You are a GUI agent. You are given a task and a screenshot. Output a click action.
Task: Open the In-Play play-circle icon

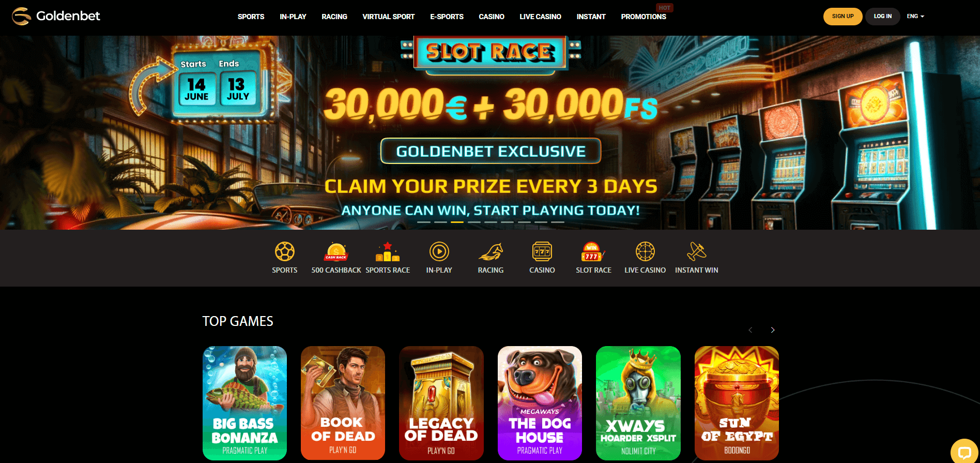click(439, 252)
